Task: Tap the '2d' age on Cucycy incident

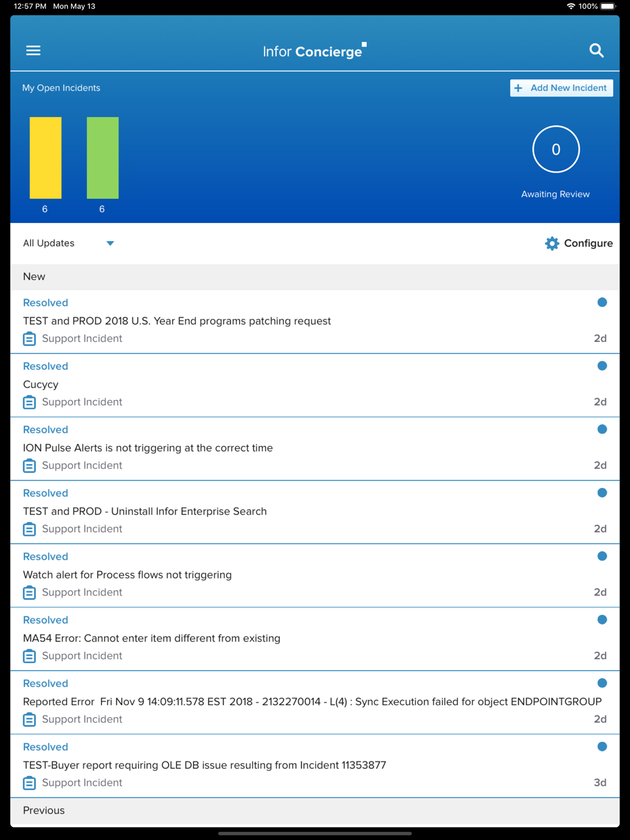Action: 600,402
